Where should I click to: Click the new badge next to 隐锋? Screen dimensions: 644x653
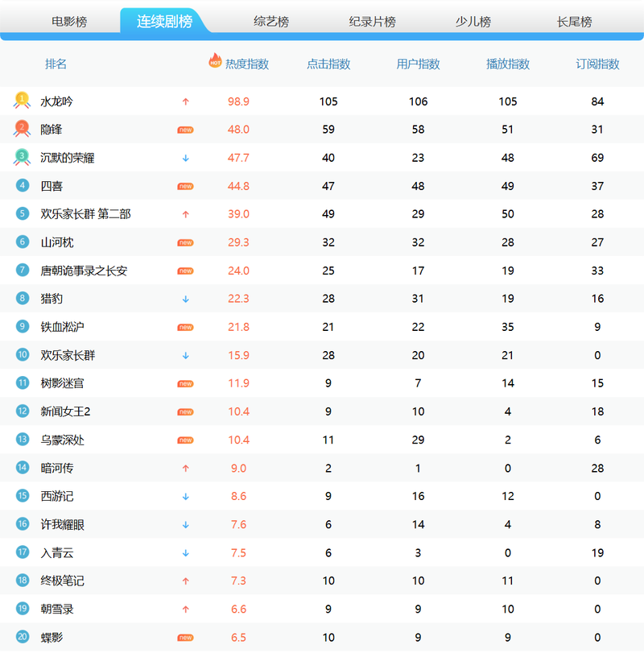click(185, 130)
